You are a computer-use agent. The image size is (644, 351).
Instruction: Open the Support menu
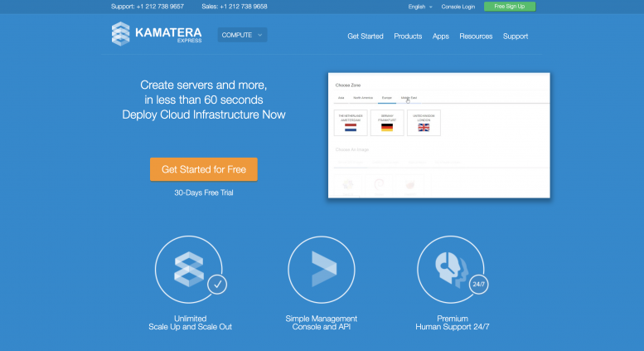[516, 37]
